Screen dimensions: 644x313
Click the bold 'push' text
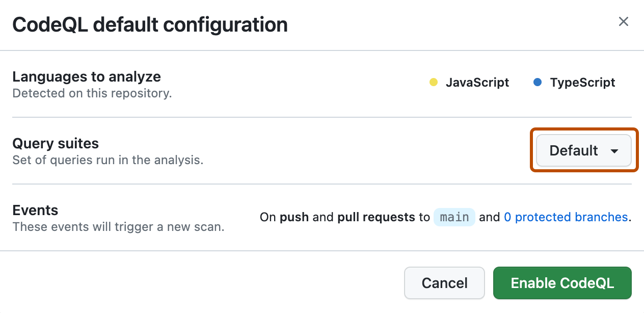(294, 217)
